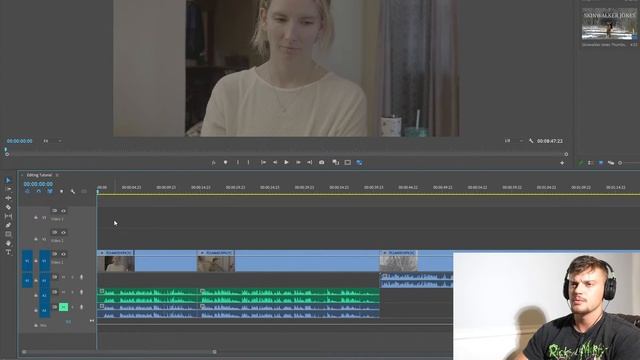The image size is (640, 360).
Task: Switch project panel to list view
Action: tap(591, 163)
